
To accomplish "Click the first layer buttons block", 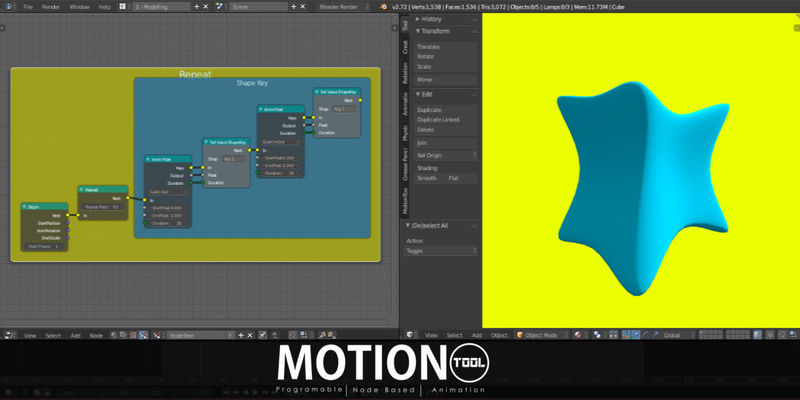I will [x=710, y=335].
